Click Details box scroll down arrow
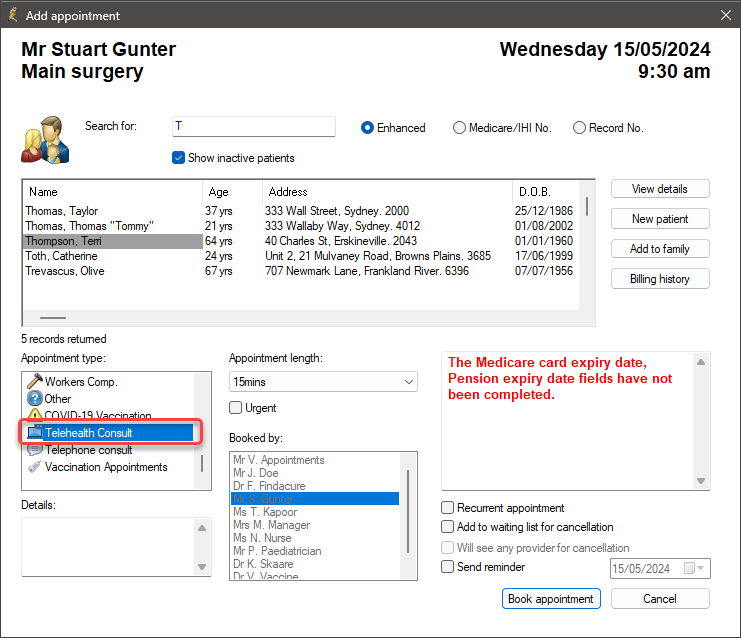 (x=202, y=567)
